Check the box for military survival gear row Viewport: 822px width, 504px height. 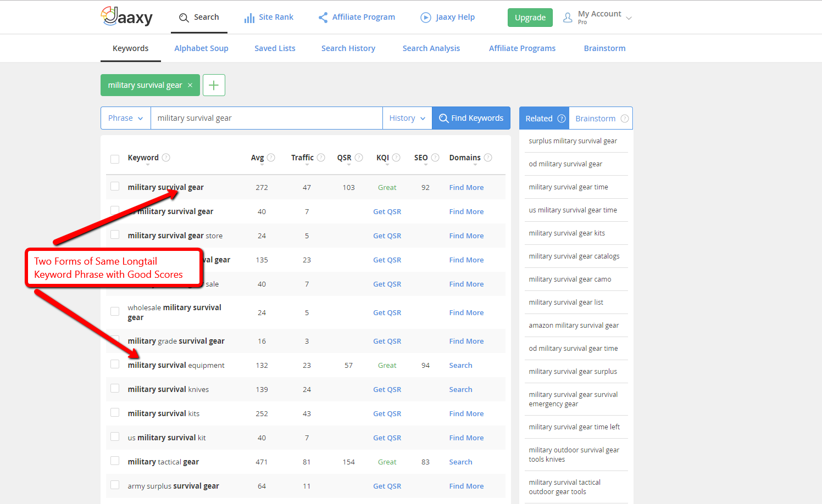(115, 186)
